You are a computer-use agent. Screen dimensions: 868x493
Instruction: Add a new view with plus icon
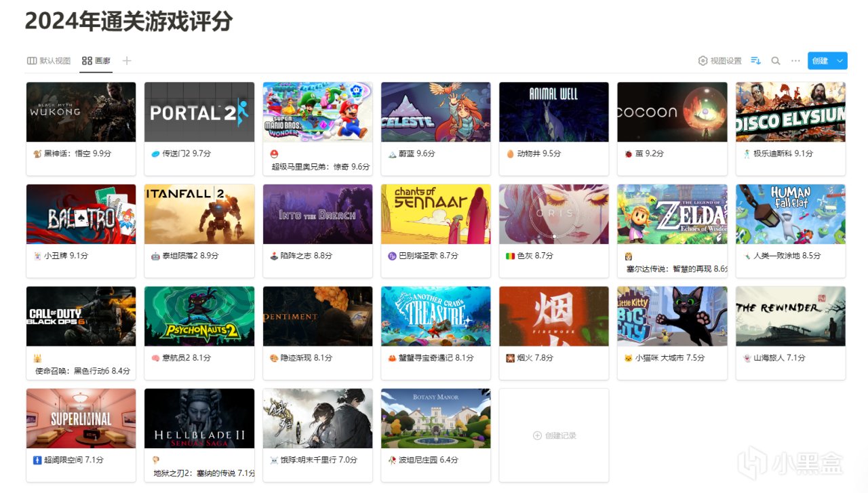point(127,61)
